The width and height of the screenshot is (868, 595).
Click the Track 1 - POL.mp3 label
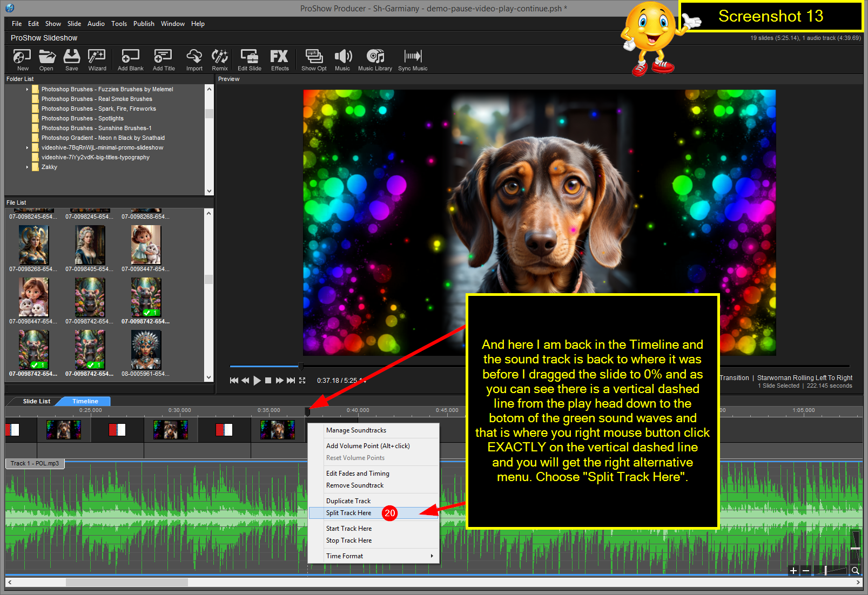[35, 463]
